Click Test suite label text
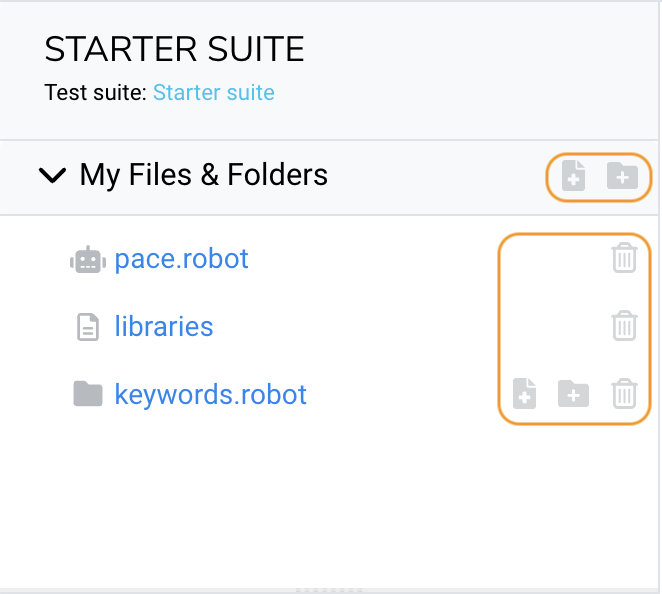Viewport: 662px width, 594px height. point(95,92)
